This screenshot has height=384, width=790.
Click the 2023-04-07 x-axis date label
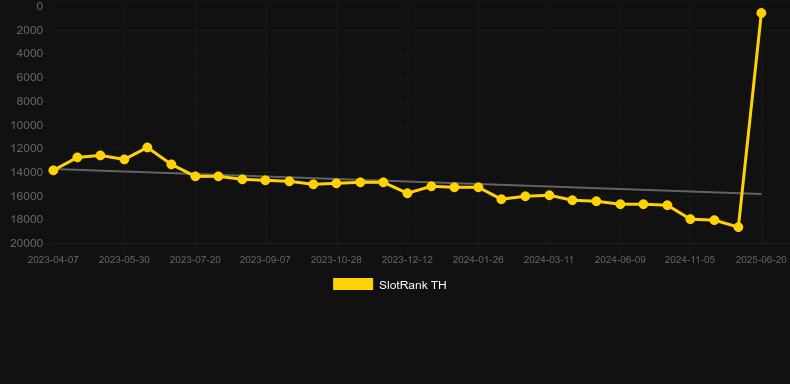(53, 260)
